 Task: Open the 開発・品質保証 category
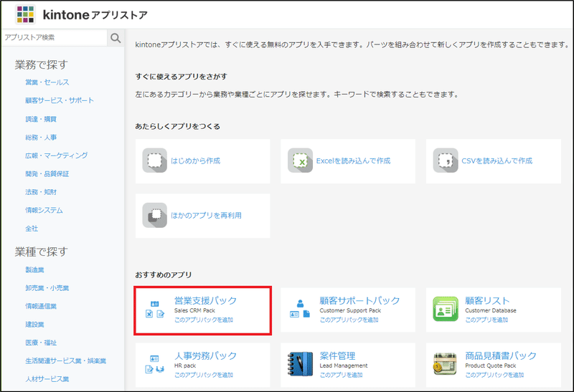click(47, 173)
